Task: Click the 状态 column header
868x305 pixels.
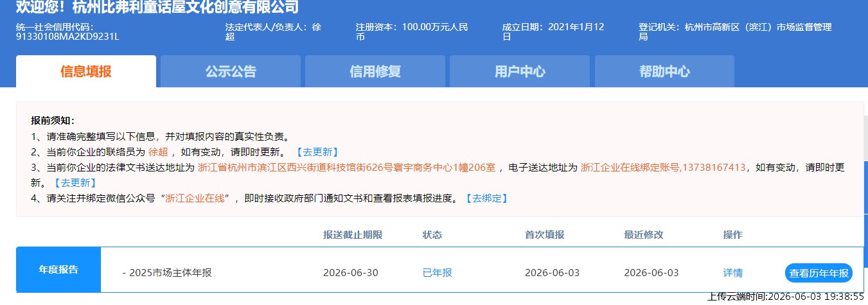Action: coord(432,235)
